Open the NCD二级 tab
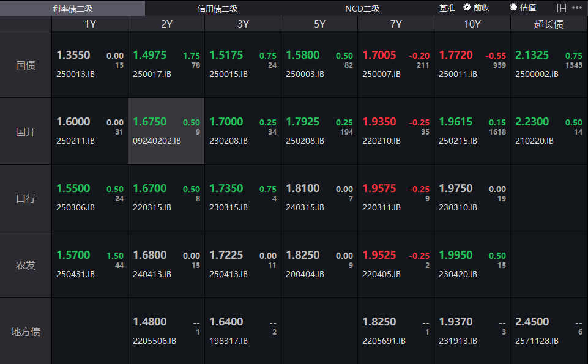The width and height of the screenshot is (588, 364). tap(362, 8)
